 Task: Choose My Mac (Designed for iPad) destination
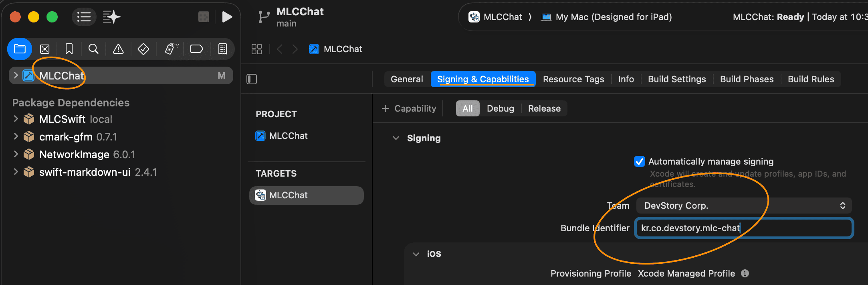tap(606, 17)
